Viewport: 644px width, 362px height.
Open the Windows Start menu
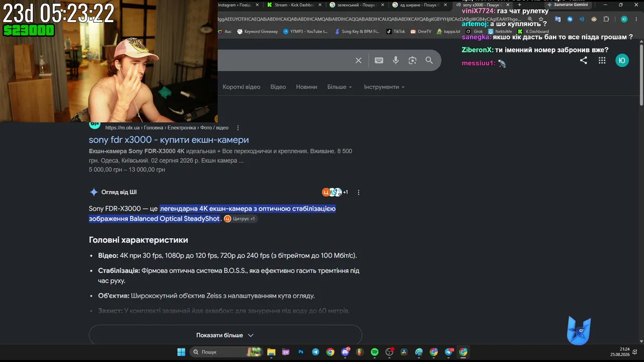181,352
